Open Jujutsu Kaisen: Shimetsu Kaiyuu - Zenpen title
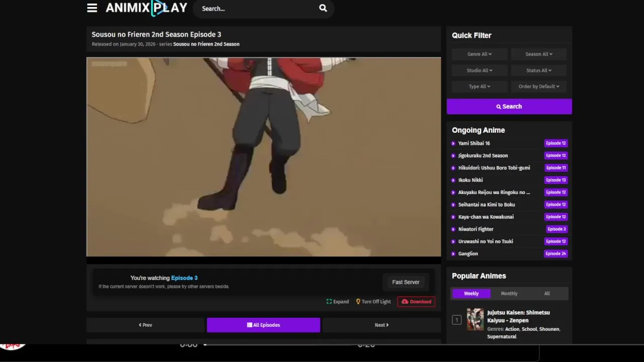The width and height of the screenshot is (644, 362). [x=518, y=316]
